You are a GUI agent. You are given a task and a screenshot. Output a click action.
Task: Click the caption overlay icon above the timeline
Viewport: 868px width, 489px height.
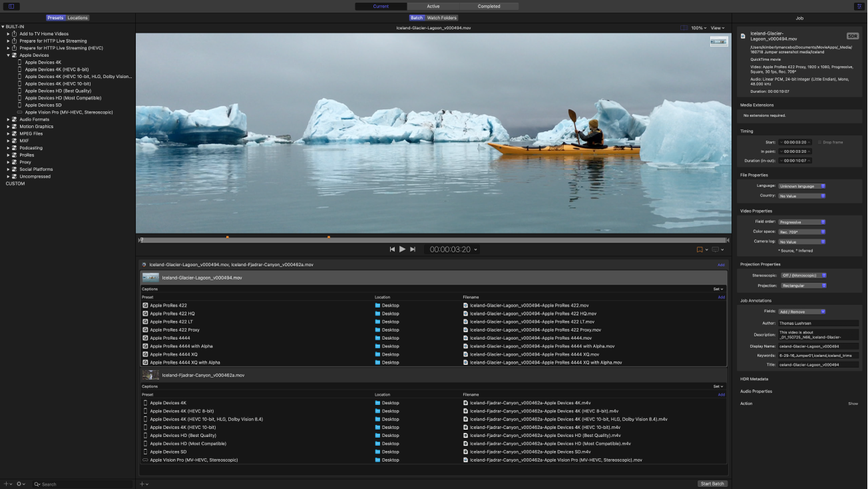click(x=699, y=248)
